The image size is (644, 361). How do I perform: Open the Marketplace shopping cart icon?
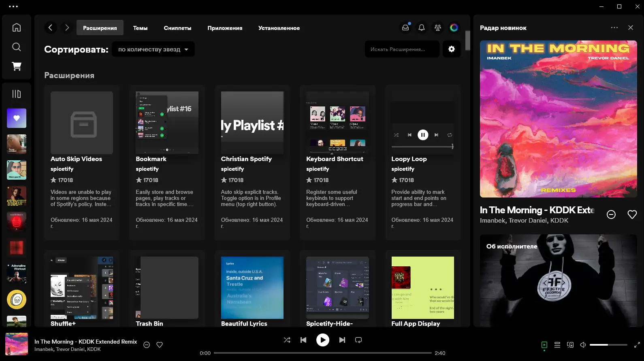pyautogui.click(x=17, y=66)
